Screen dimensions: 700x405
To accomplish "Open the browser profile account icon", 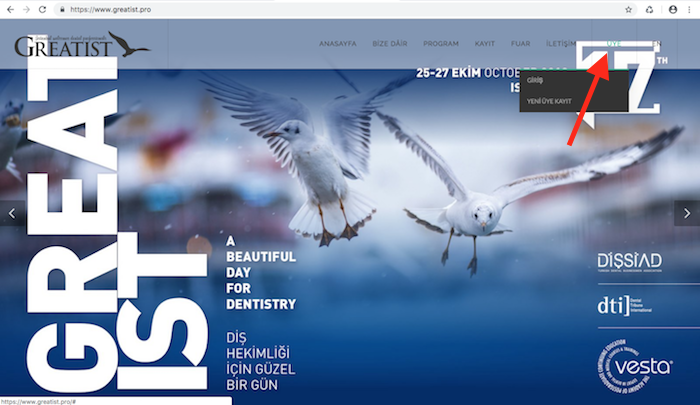I will (673, 9).
